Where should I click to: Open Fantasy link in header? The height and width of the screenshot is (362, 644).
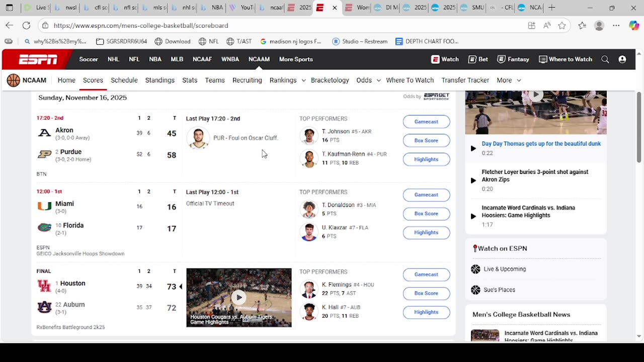(x=513, y=59)
